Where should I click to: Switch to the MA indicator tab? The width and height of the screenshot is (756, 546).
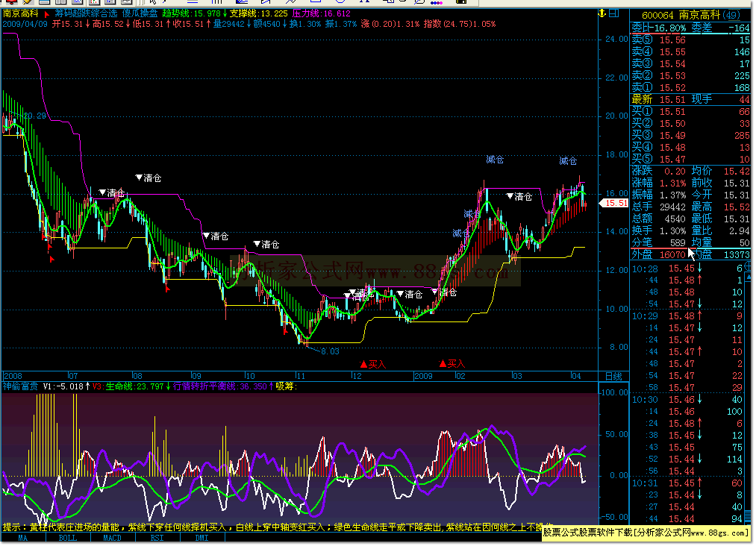tap(22, 538)
